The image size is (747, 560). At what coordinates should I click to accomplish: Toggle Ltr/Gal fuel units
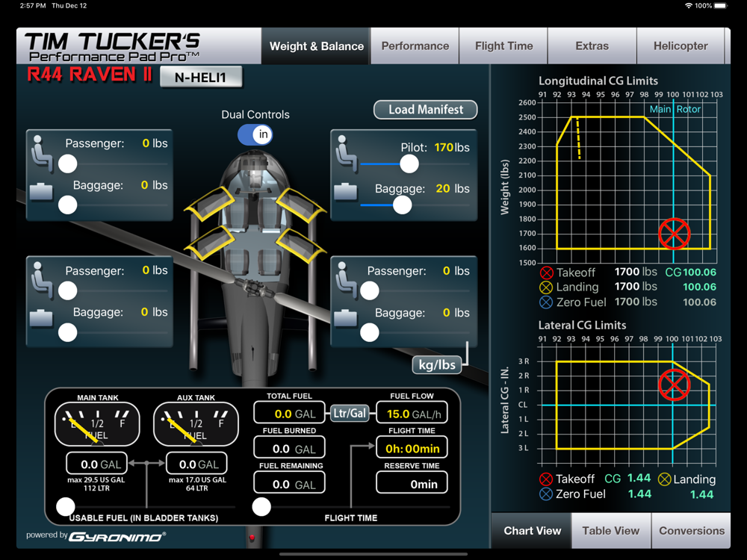click(350, 413)
